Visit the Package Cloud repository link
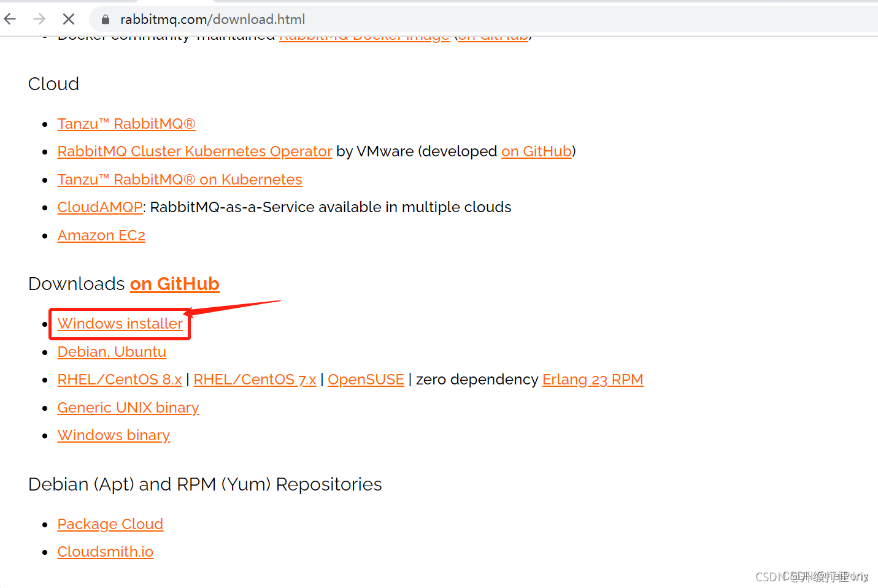Image resolution: width=878 pixels, height=588 pixels. tap(110, 524)
